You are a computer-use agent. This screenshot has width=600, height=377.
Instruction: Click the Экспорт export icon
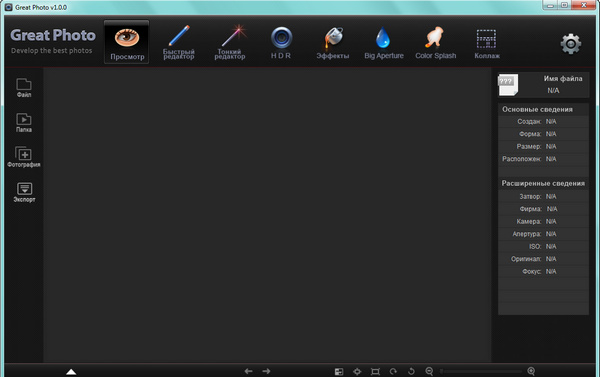[x=24, y=192]
